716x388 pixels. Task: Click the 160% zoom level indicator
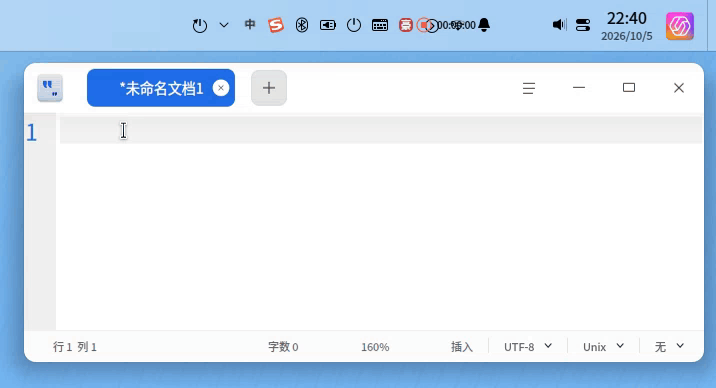tap(375, 347)
